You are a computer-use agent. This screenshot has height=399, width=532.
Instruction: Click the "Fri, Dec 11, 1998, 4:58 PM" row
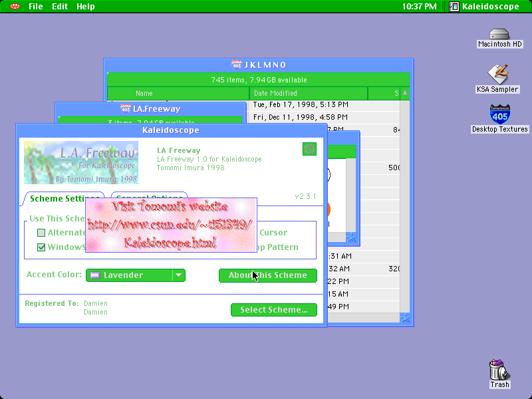[301, 117]
